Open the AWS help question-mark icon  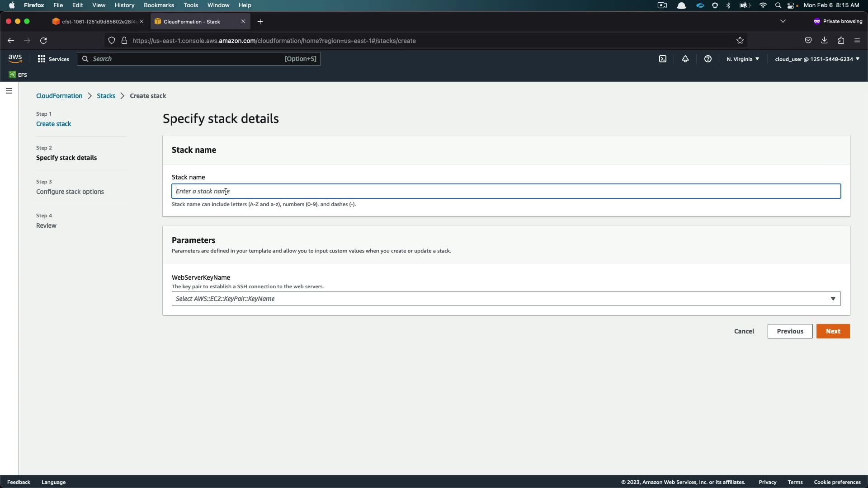coord(708,59)
